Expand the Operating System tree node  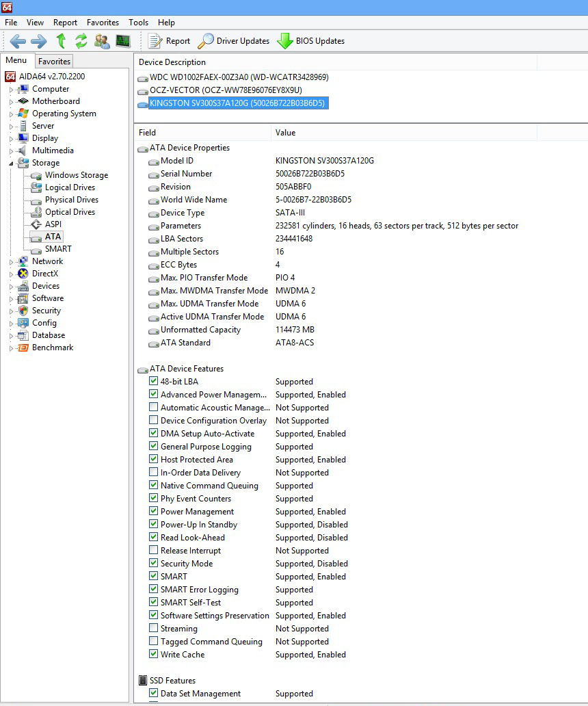click(11, 114)
